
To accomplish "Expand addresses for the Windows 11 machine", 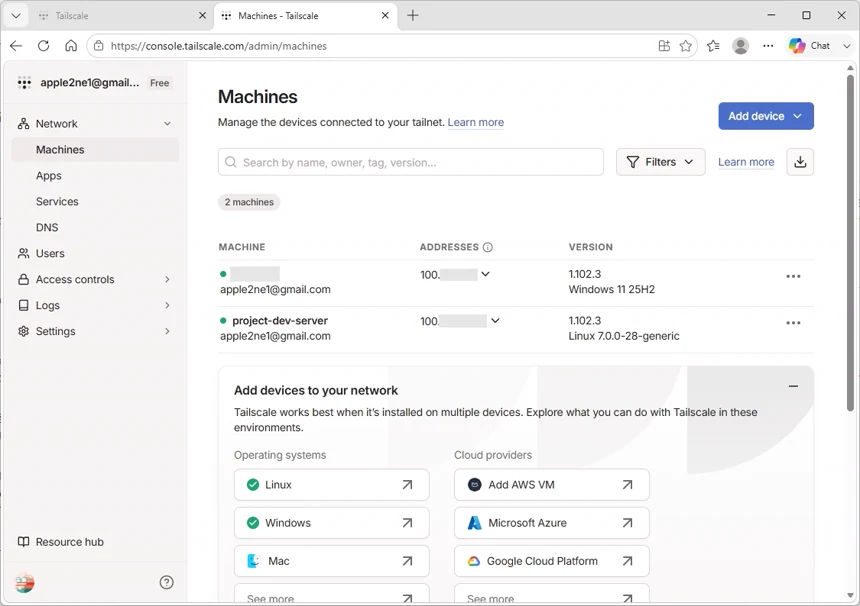I will pos(485,274).
